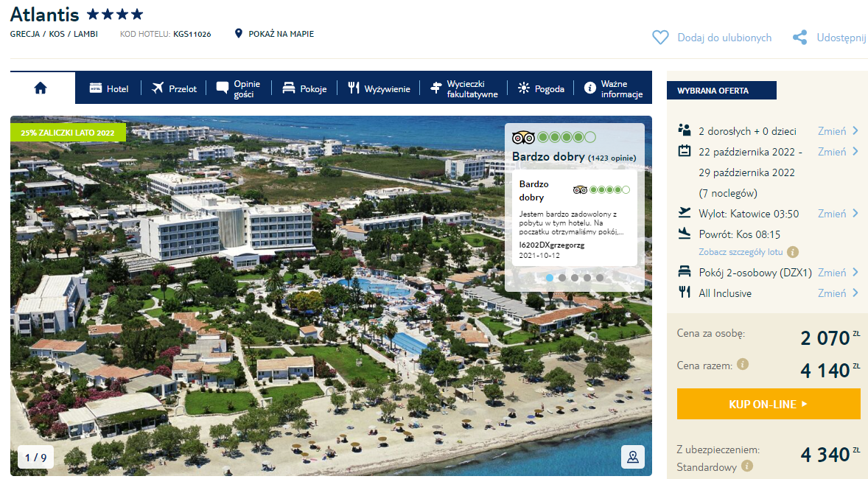Click info icon beside Cena razem
The image size is (868, 479).
click(x=743, y=364)
